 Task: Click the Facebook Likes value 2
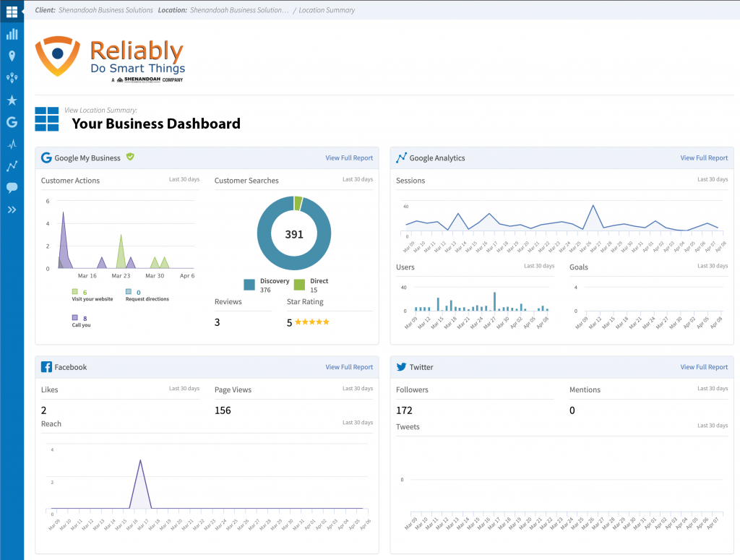point(44,410)
